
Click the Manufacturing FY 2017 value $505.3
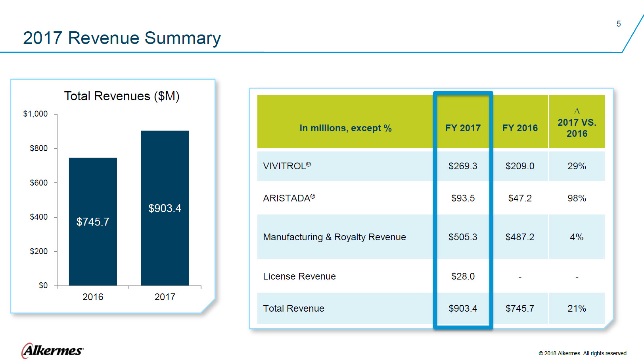point(463,237)
